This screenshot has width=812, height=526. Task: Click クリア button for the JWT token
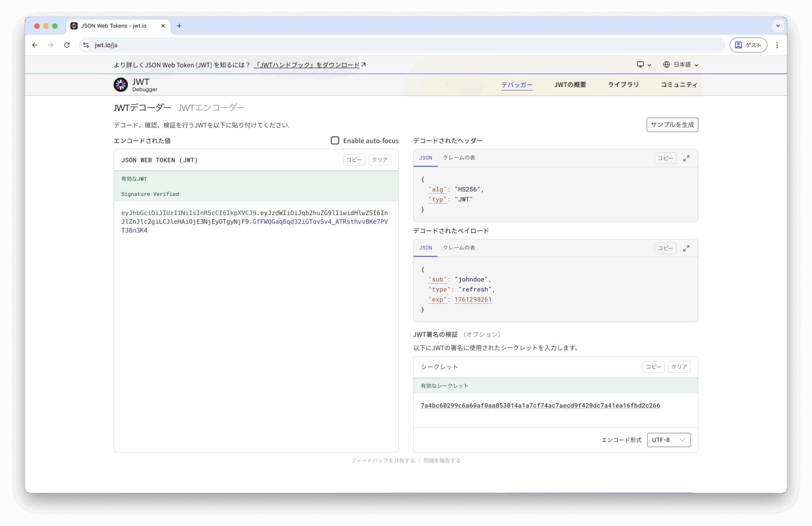(379, 160)
